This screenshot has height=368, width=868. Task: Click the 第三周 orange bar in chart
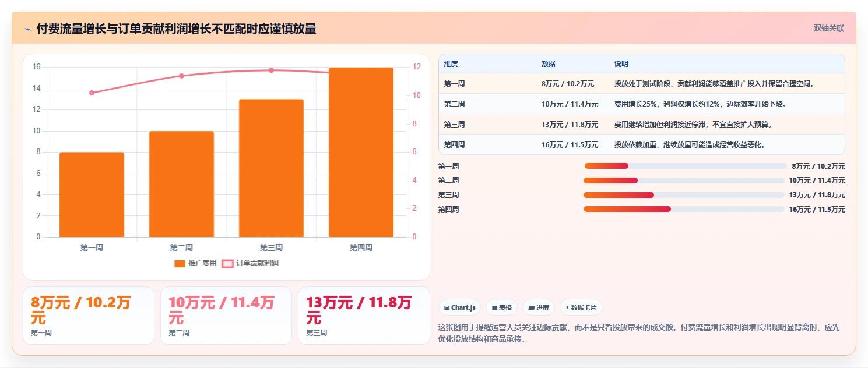pos(271,168)
